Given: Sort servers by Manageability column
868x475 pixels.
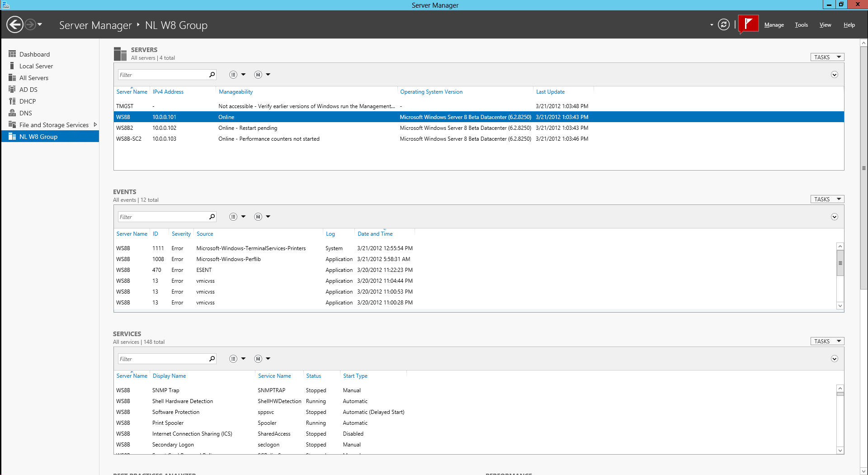Looking at the screenshot, I should [236, 92].
